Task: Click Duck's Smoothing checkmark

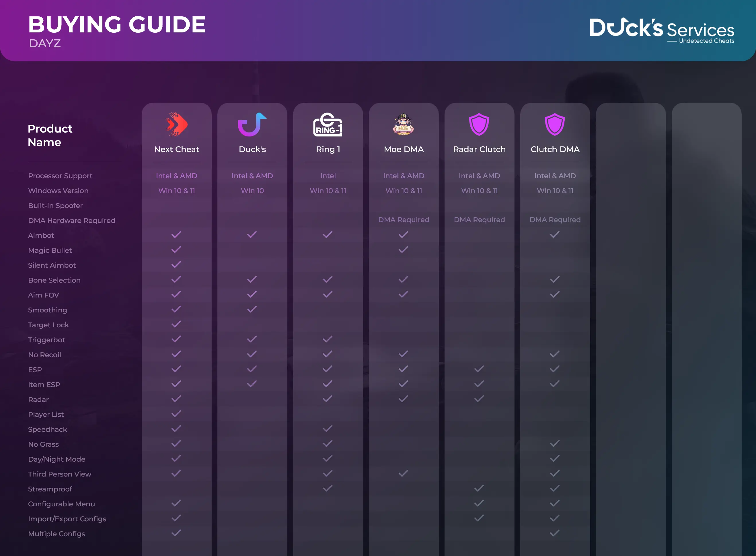Action: coord(252,309)
